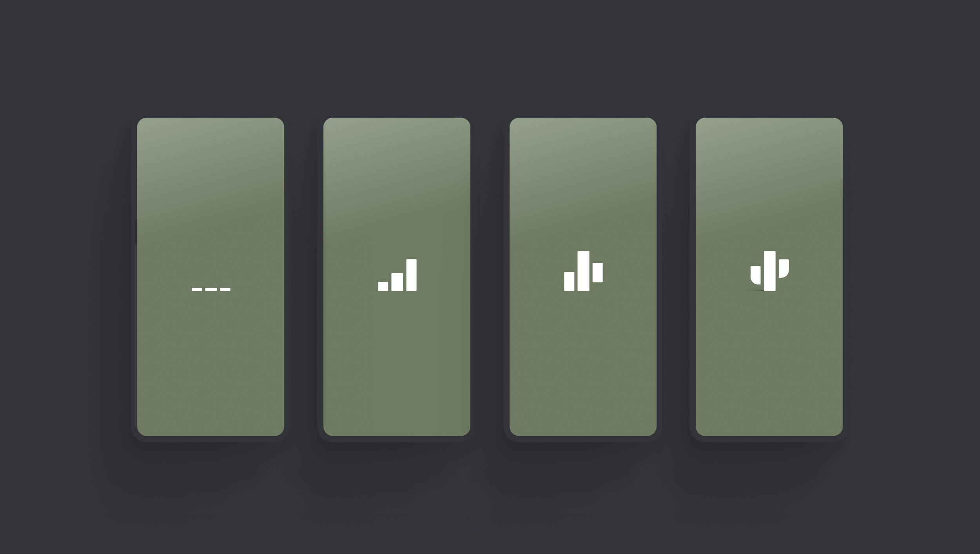The image size is (980, 554).
Task: Click the uneven bar chart icon
Action: click(x=583, y=271)
